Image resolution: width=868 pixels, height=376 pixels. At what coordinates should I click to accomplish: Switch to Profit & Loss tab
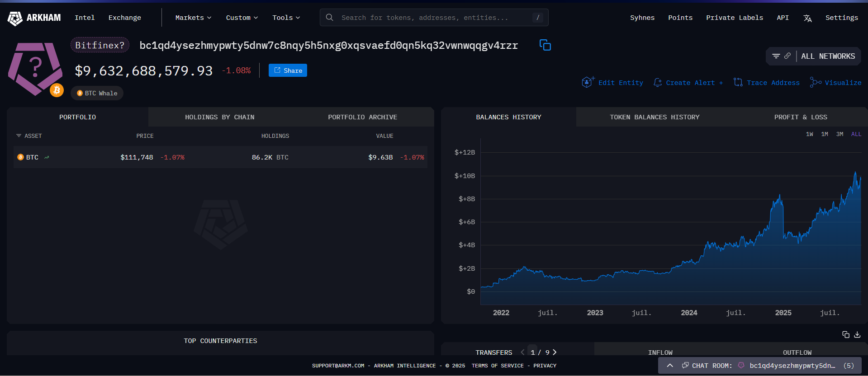pos(801,117)
